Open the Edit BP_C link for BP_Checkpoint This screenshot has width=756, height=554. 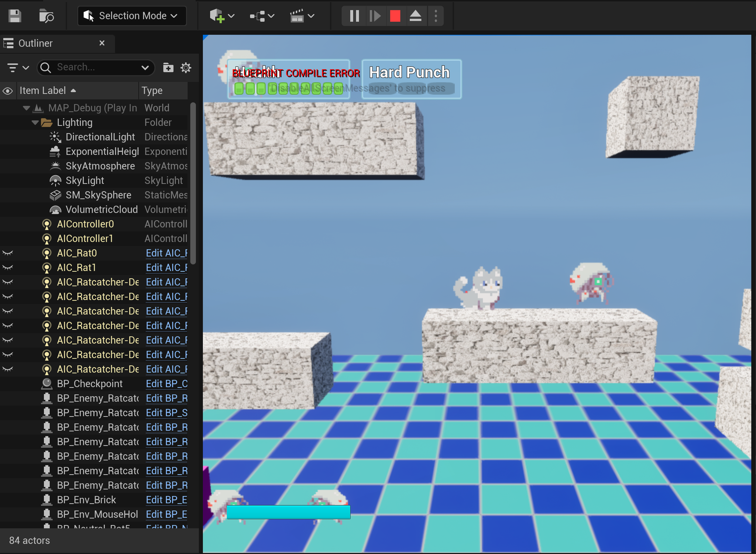click(166, 384)
